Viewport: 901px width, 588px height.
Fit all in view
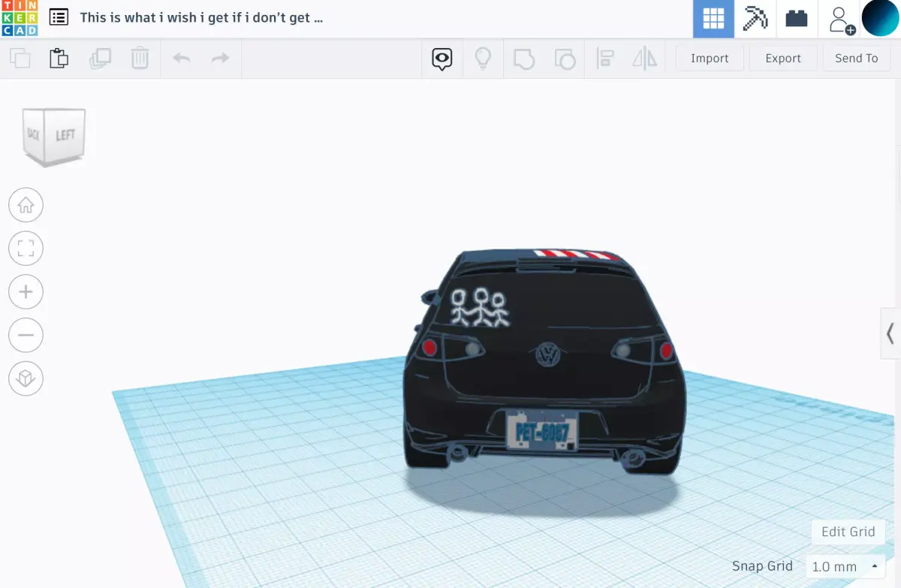point(26,249)
